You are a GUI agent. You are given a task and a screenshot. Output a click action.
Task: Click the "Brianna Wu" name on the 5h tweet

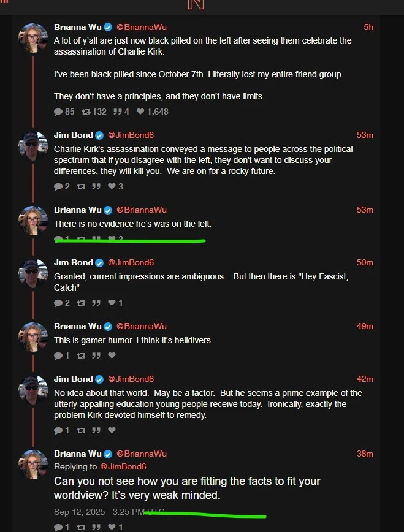[x=77, y=27]
